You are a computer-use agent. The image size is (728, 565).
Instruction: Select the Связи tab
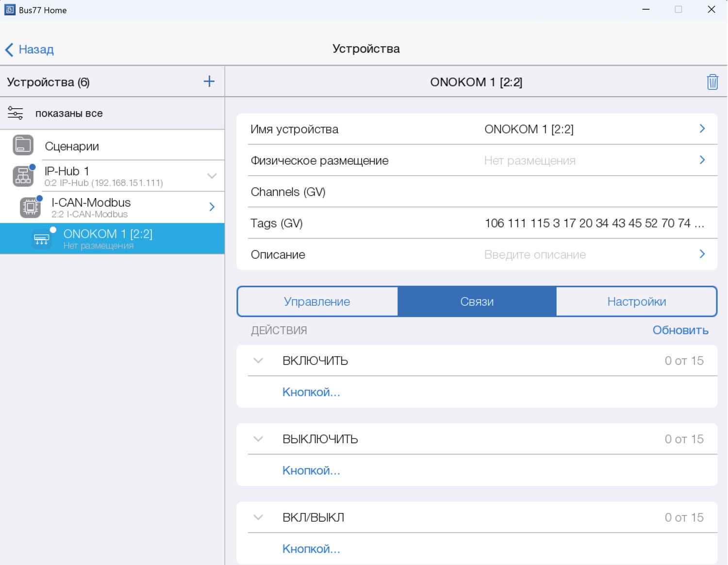coord(477,301)
